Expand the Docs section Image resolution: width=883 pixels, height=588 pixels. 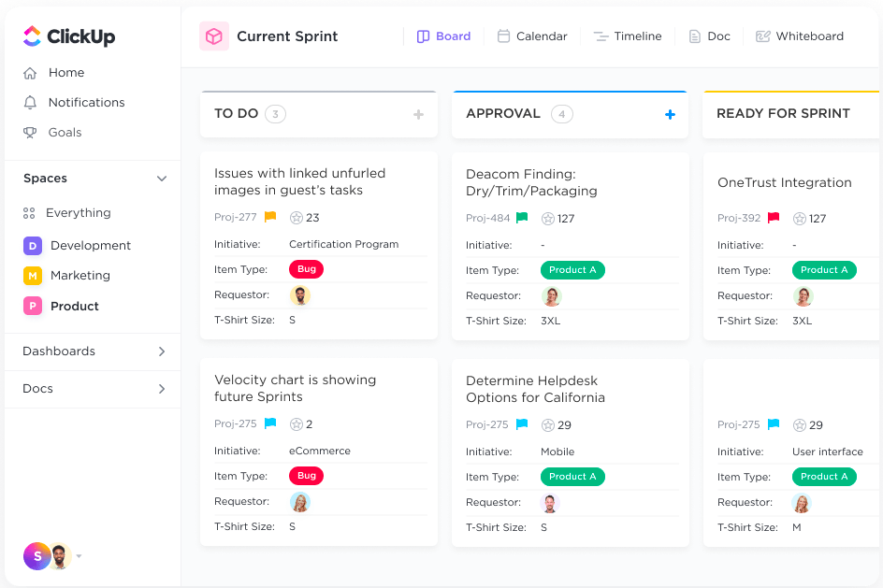pos(162,389)
